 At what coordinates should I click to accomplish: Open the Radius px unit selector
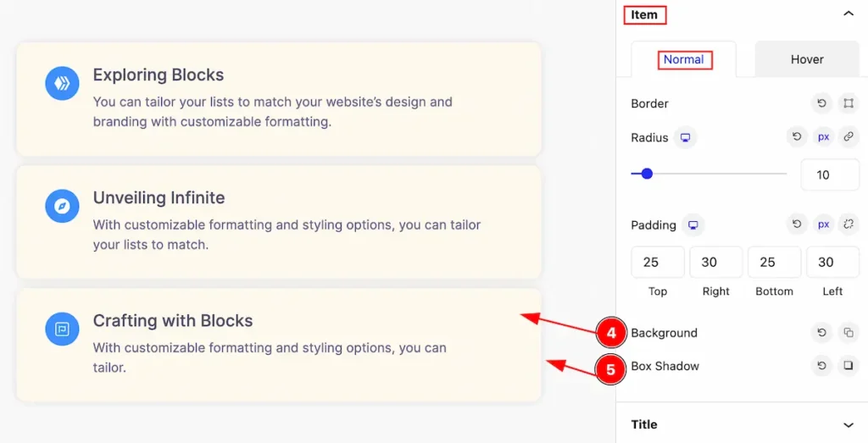coord(823,136)
